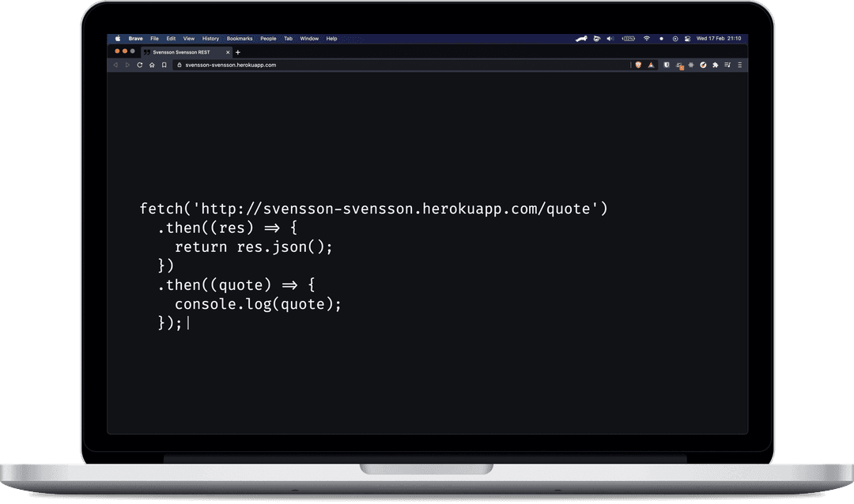Open the Brave application menu
This screenshot has width=854, height=504.
136,39
